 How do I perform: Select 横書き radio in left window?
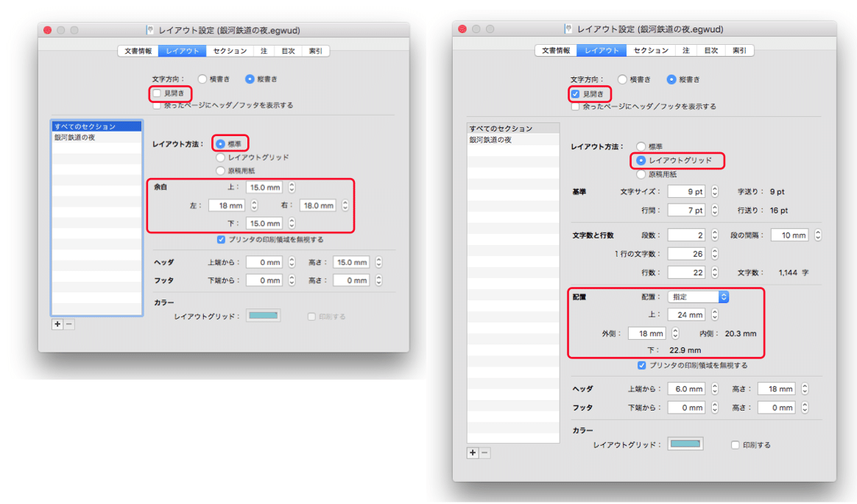202,79
